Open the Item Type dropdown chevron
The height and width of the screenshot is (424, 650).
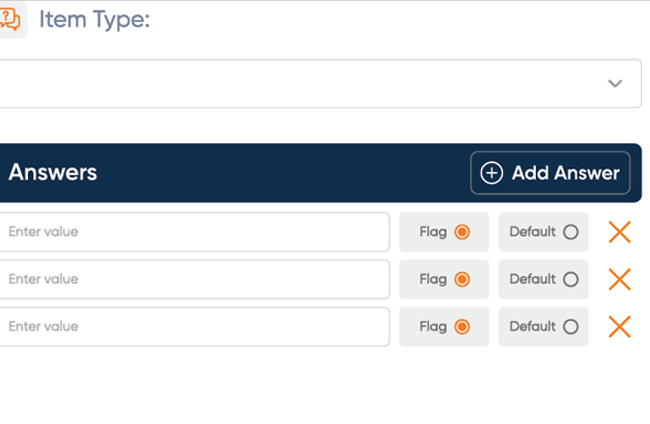pyautogui.click(x=615, y=83)
